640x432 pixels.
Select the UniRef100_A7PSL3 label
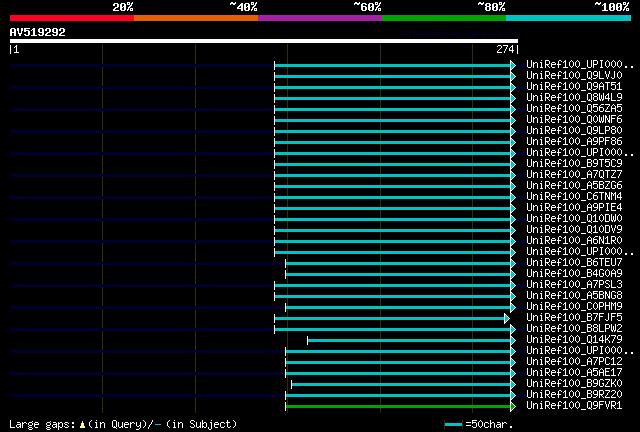pyautogui.click(x=574, y=285)
